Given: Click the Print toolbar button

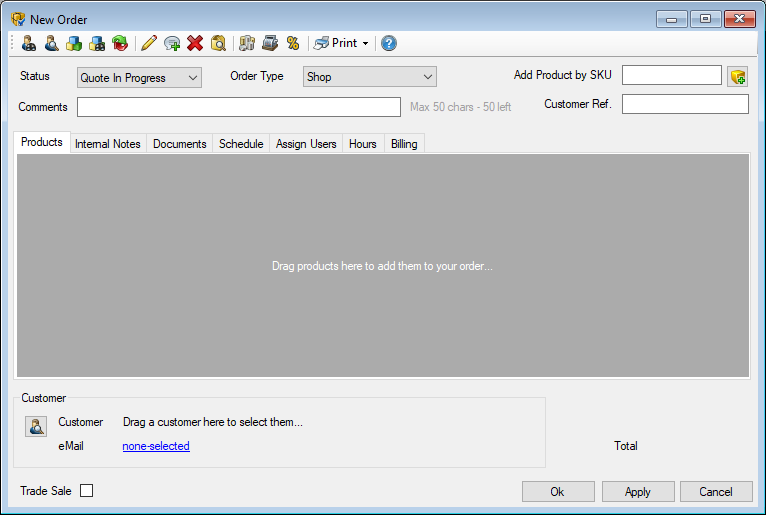Looking at the screenshot, I should click(335, 43).
